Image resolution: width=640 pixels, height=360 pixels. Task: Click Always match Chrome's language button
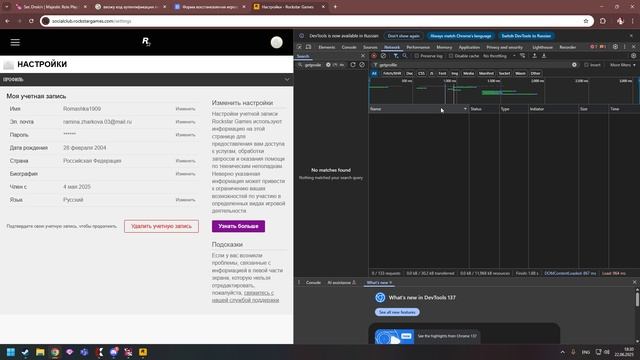click(460, 36)
